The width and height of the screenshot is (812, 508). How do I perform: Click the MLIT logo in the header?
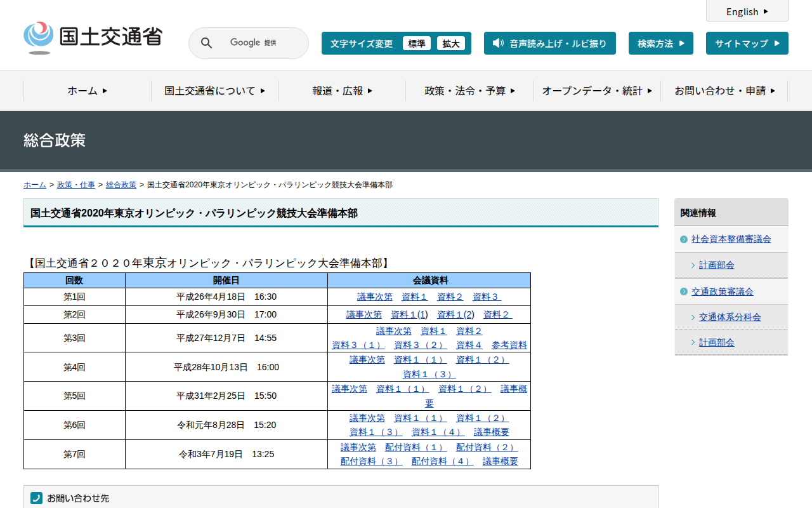coord(93,37)
